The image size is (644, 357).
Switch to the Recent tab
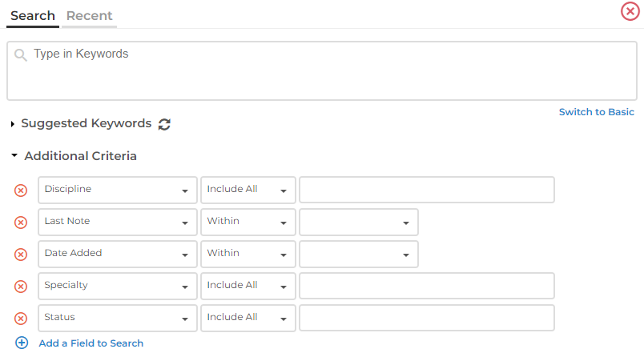tap(89, 16)
